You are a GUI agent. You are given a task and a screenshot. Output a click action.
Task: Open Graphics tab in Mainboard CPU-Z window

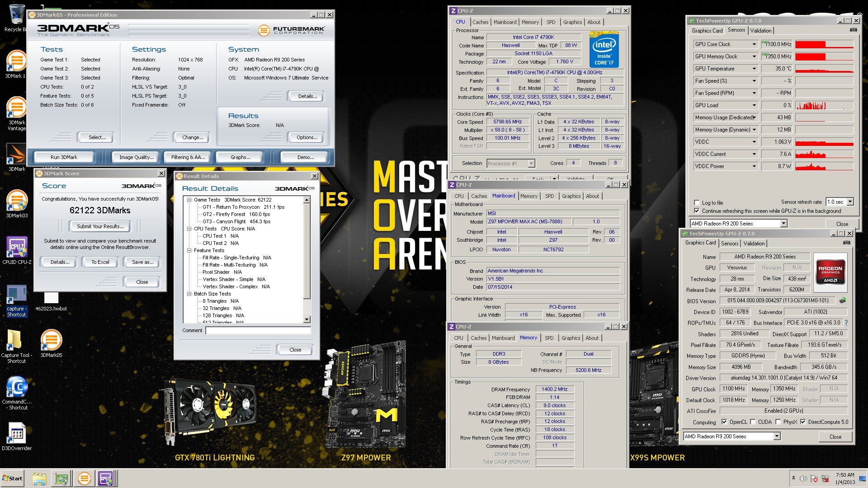coord(571,196)
